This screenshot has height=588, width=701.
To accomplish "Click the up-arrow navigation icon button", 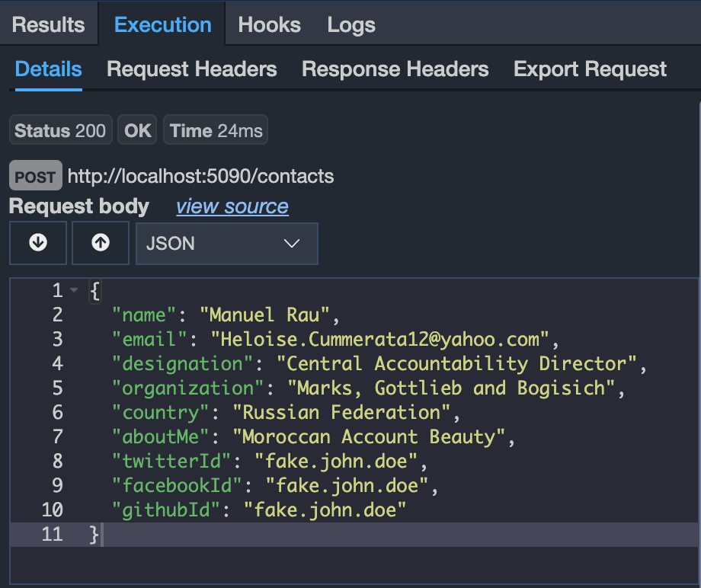I will pyautogui.click(x=101, y=243).
